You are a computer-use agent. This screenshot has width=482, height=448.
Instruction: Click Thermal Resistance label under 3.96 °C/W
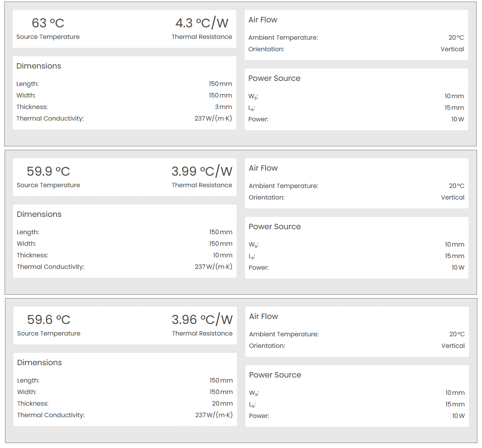[x=202, y=334]
